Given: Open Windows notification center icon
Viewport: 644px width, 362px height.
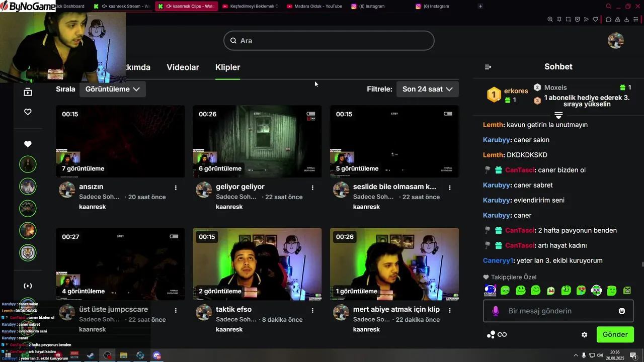Looking at the screenshot, I should click(633, 355).
